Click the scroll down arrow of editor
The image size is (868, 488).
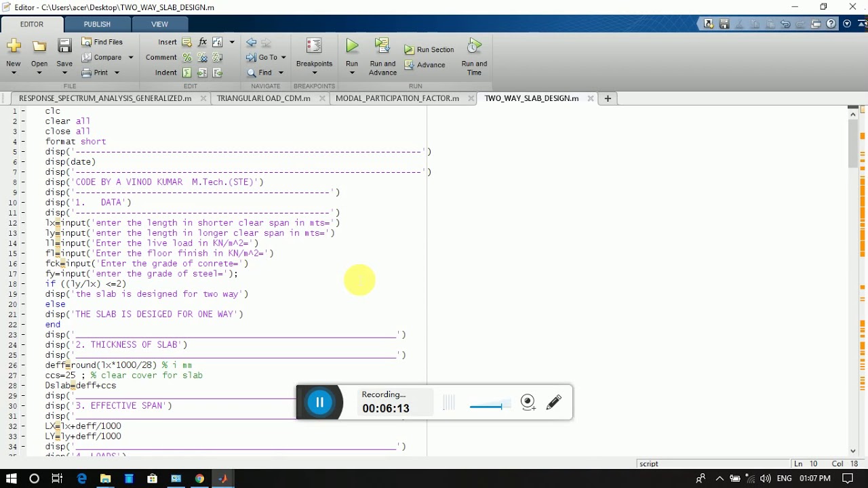coord(853,451)
